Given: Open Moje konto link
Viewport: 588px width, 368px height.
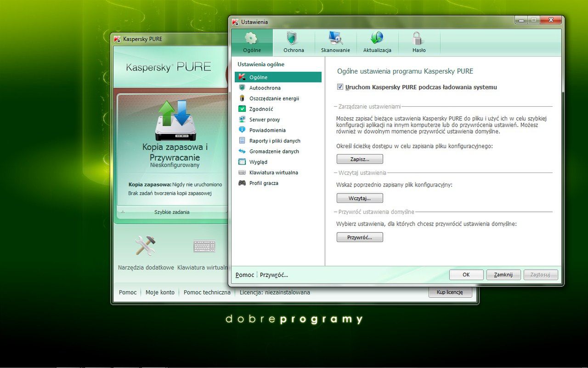Looking at the screenshot, I should [x=160, y=292].
